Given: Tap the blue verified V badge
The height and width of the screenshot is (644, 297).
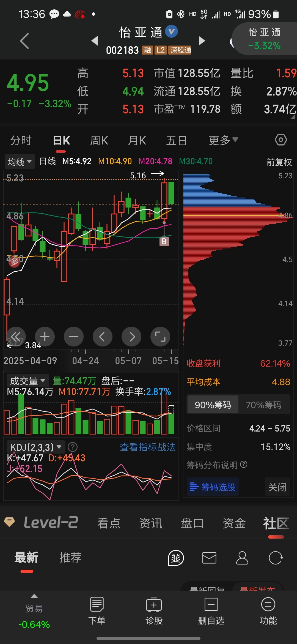Looking at the screenshot, I should [172, 32].
